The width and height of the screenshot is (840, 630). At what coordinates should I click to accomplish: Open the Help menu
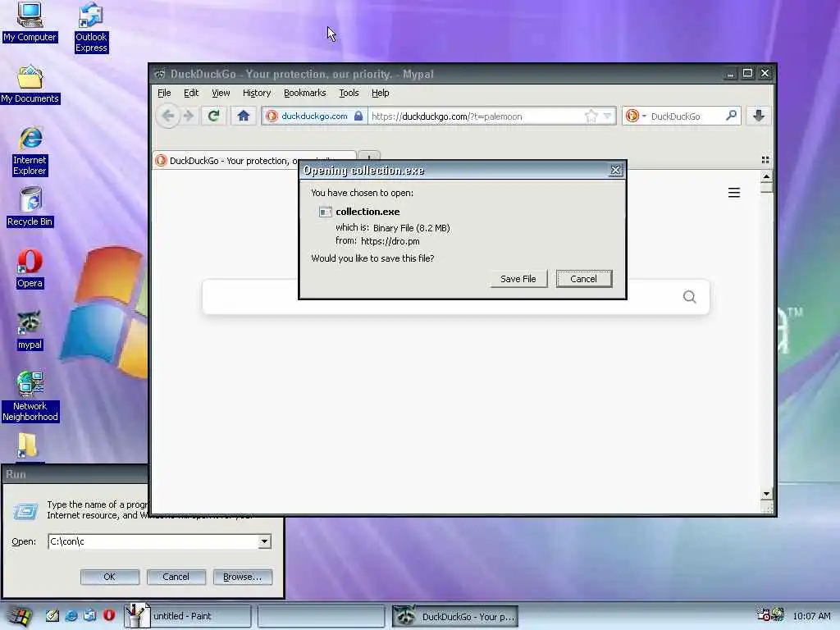381,93
